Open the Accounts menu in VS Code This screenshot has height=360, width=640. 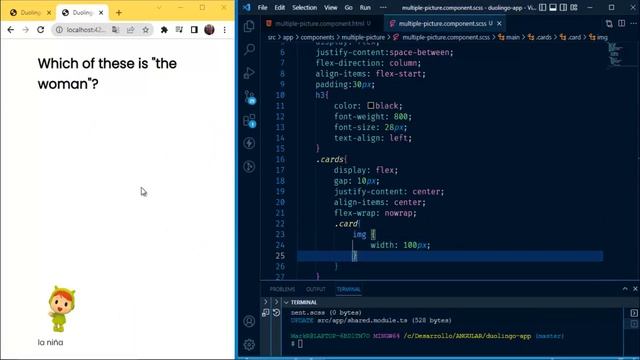(x=249, y=321)
